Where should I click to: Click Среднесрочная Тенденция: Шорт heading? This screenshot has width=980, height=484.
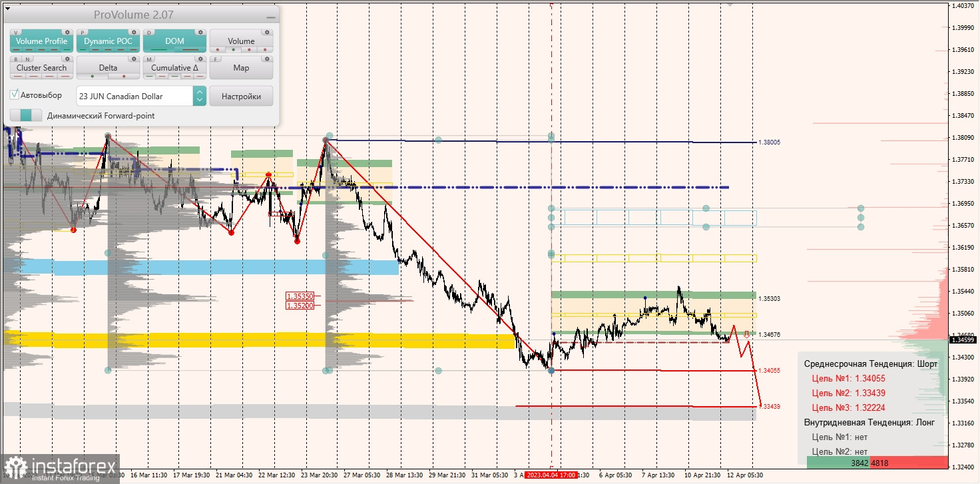coord(871,363)
